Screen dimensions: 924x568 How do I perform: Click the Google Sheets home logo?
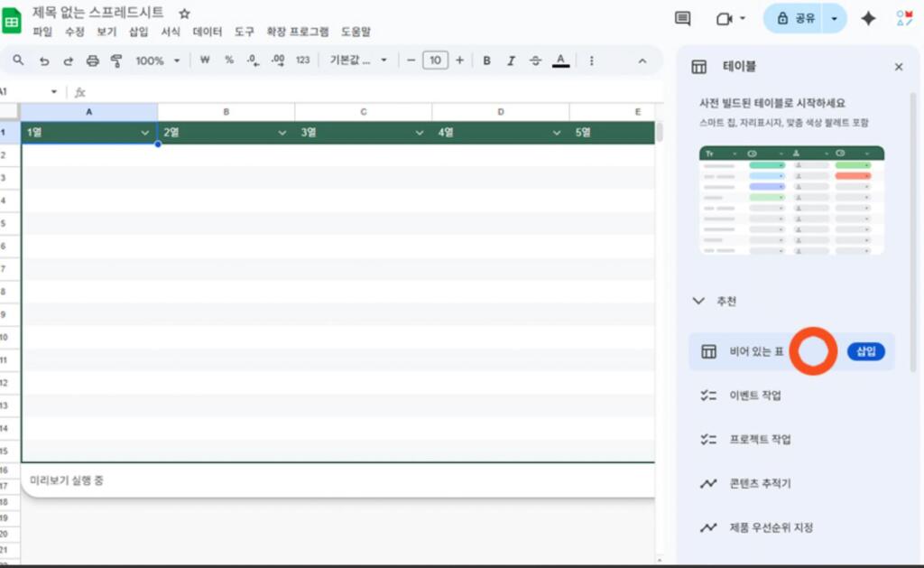(x=14, y=21)
